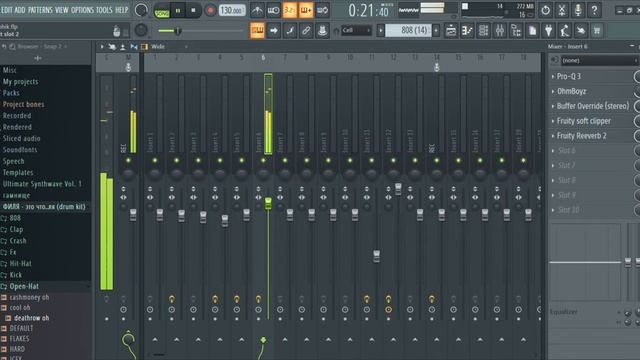Open the Pro-Q 3 slot arrow menu
Screen dimensions: 640x360
pos(553,76)
